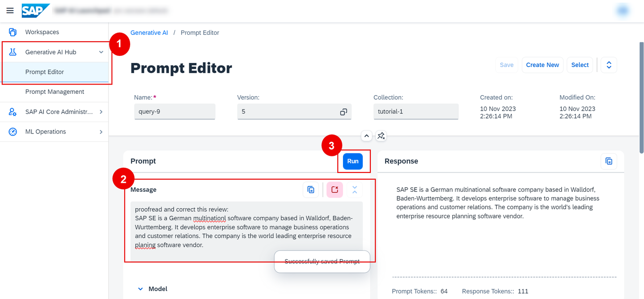This screenshot has height=299, width=644.
Task: Click the misspelled word planing
Action: [x=145, y=245]
